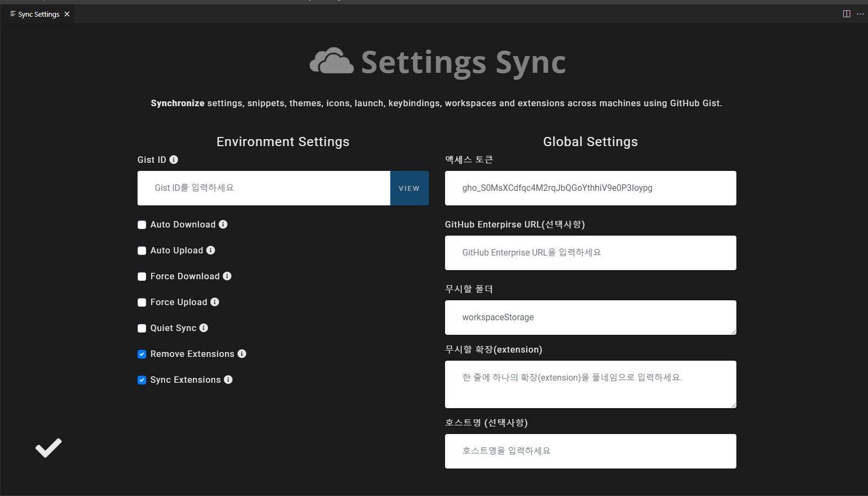Click the access token field with gho_ value

[591, 188]
